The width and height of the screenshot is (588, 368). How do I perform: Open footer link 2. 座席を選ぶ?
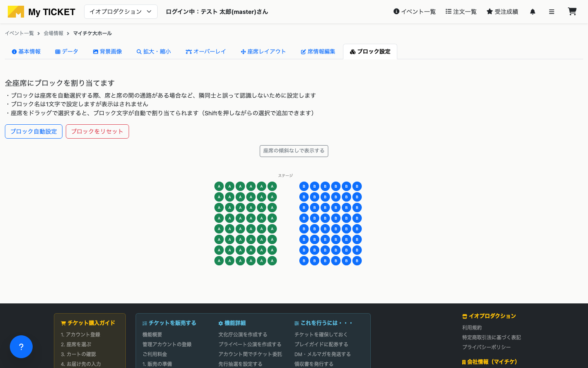76,344
